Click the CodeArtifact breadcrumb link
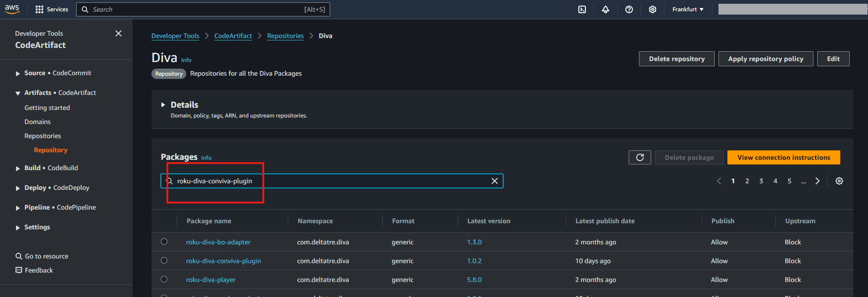 point(233,36)
